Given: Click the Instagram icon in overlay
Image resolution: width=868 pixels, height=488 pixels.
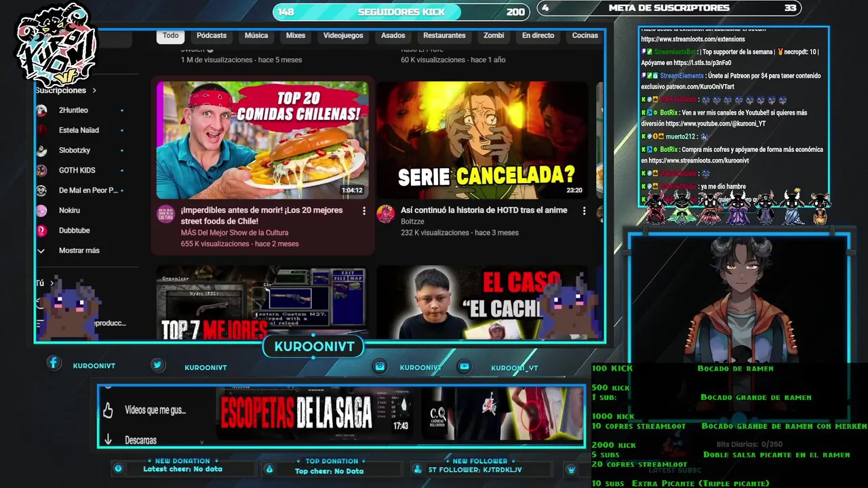Looking at the screenshot, I should [380, 366].
